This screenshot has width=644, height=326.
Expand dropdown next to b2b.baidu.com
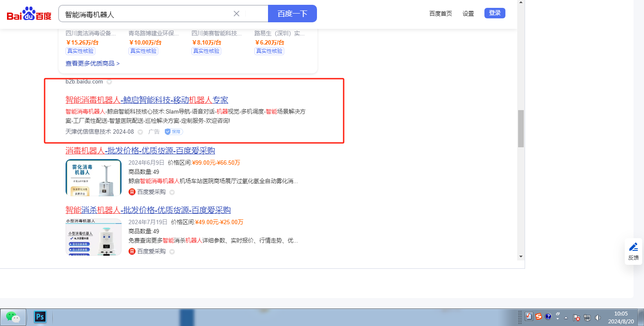[109, 82]
